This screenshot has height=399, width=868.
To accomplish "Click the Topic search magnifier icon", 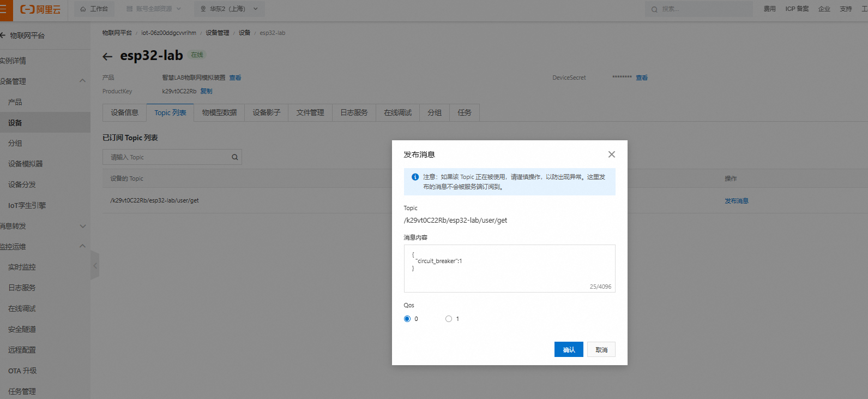I will (234, 157).
